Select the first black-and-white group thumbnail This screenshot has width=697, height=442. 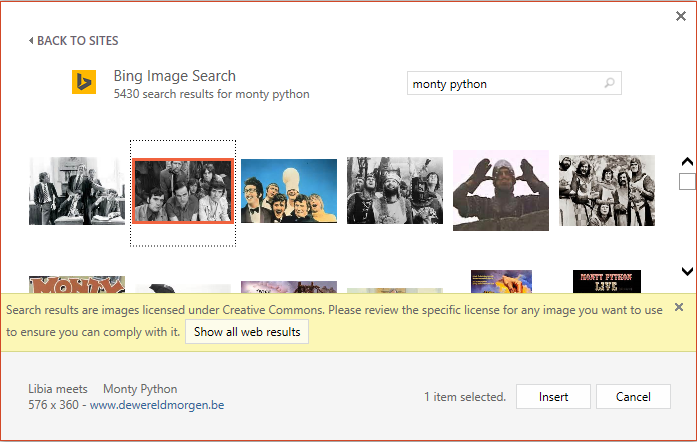[x=77, y=190]
